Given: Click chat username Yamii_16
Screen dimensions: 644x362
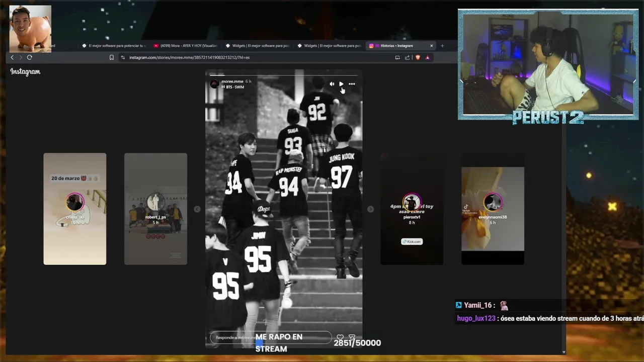Looking at the screenshot, I should [479, 305].
